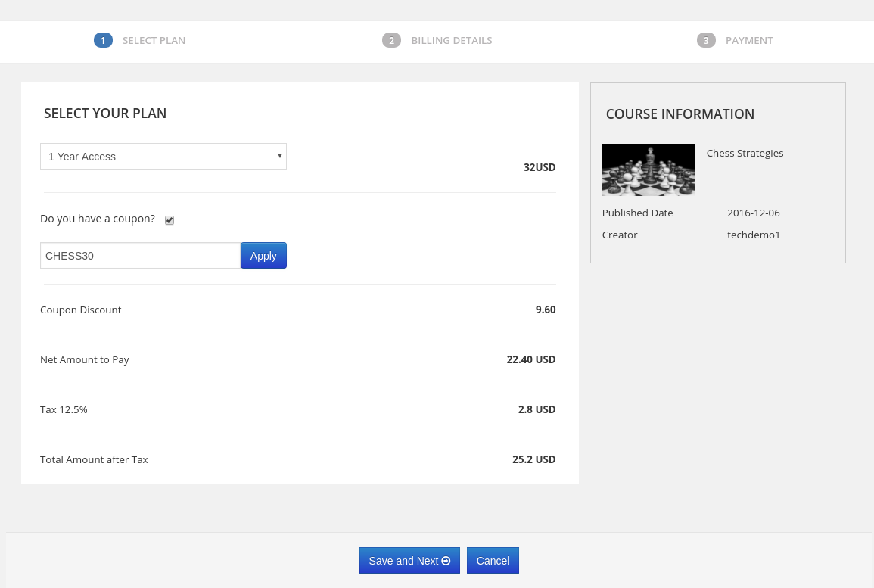This screenshot has width=874, height=588.
Task: Click the step 1 number circle
Action: click(x=103, y=40)
